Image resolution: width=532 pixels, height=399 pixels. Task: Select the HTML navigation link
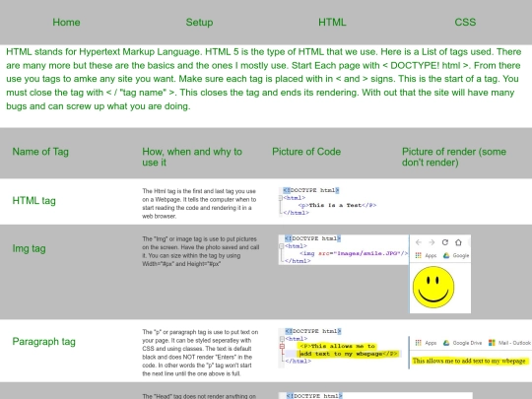(332, 23)
